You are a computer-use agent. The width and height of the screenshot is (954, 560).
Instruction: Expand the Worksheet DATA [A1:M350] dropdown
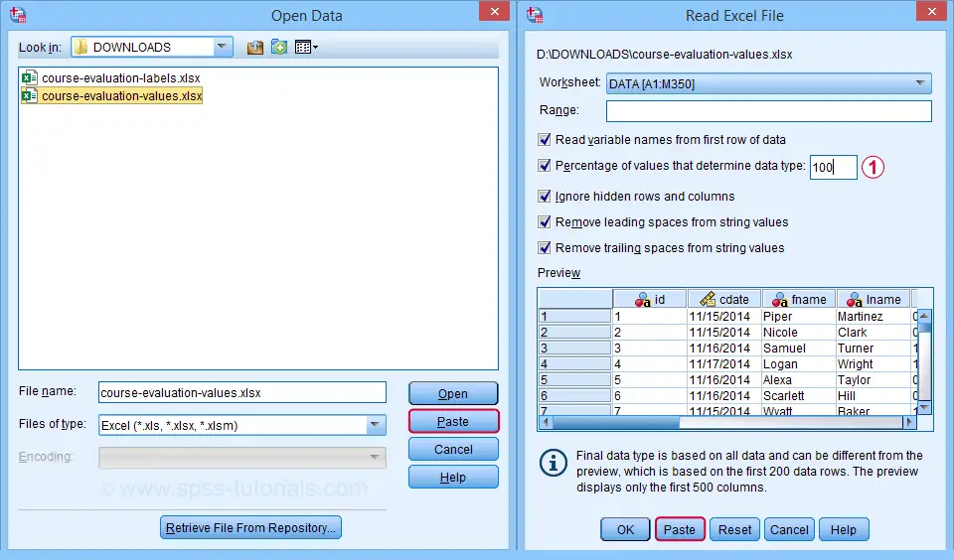click(920, 83)
